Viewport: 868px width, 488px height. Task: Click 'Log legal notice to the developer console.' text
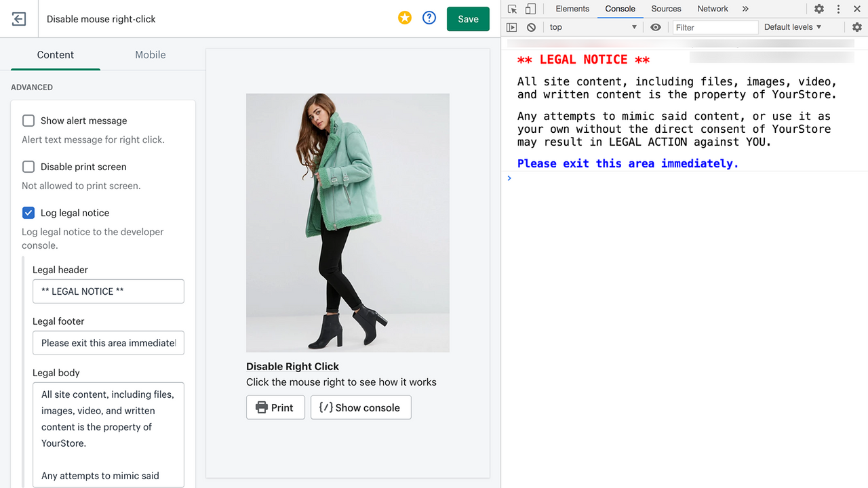pos(93,239)
